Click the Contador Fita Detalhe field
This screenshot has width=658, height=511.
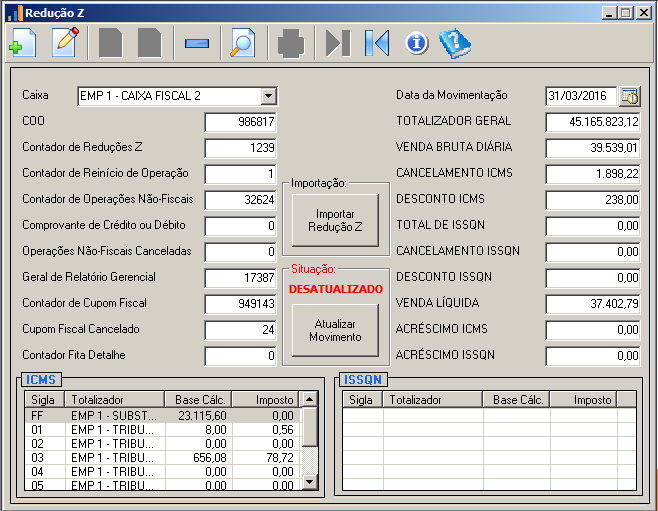[240, 356]
